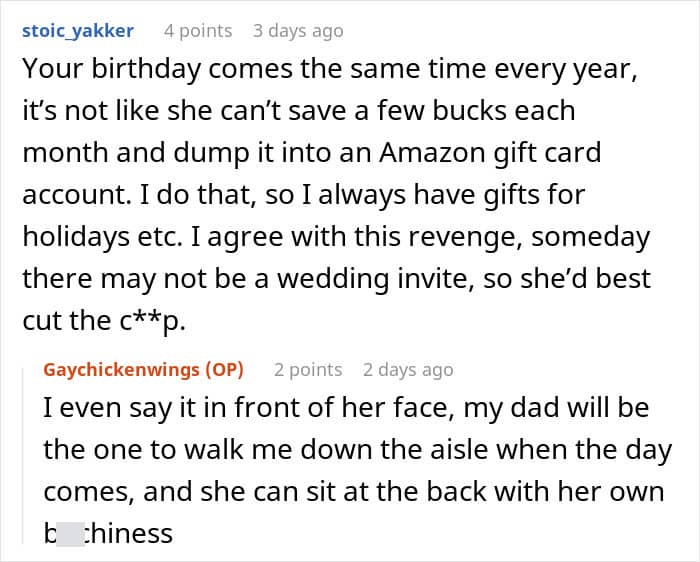Click the '2 days ago' reply timestamp
This screenshot has width=700, height=562.
pos(408,370)
